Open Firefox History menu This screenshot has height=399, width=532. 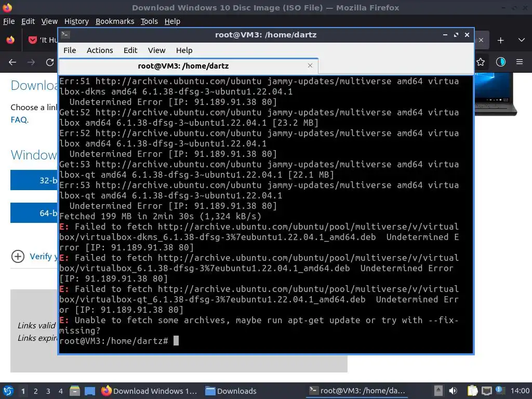tap(76, 21)
